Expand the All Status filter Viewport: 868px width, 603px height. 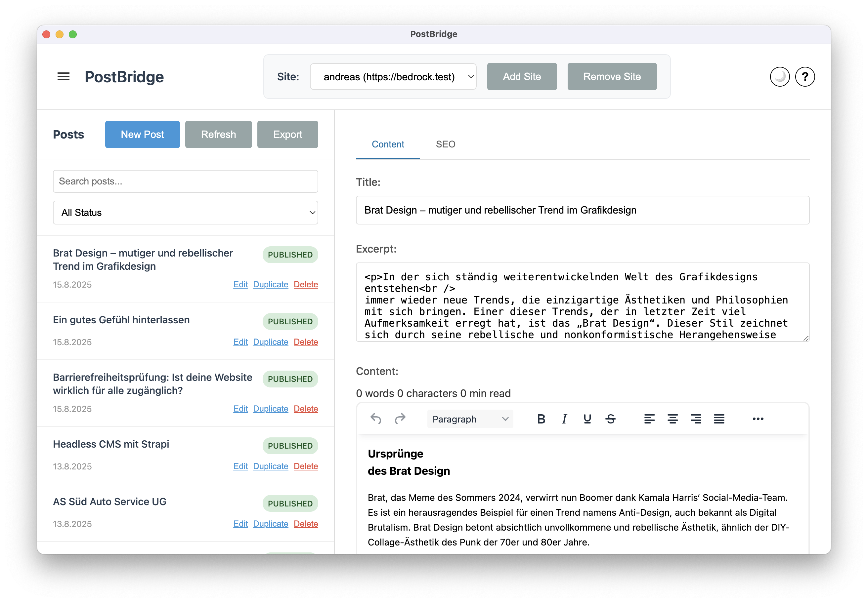tap(185, 212)
